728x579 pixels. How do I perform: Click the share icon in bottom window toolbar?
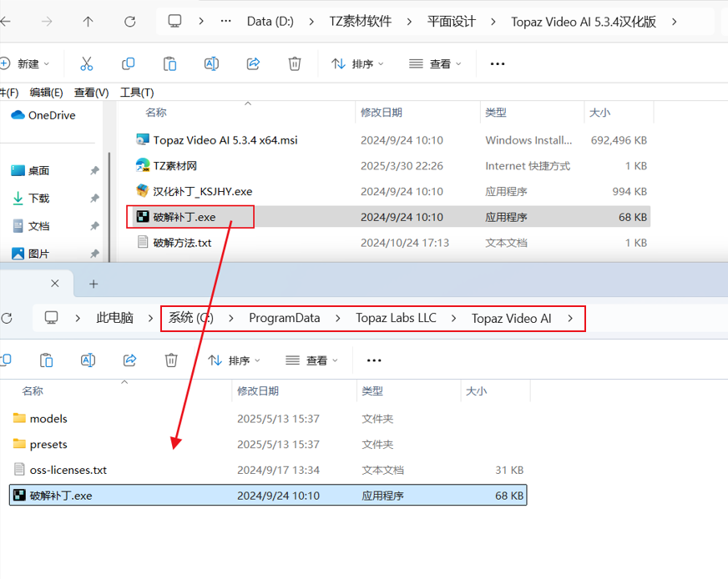point(129,360)
